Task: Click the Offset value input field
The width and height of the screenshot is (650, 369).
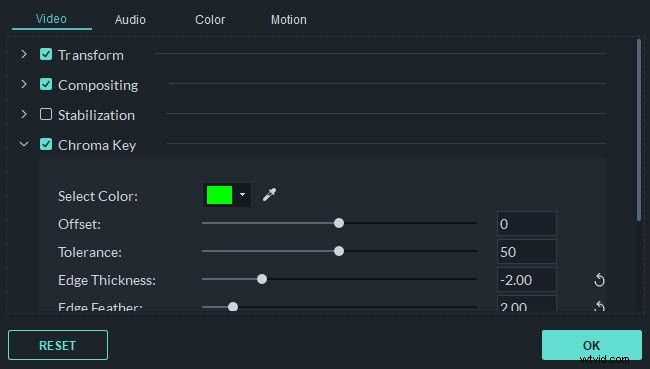Action: tap(526, 224)
